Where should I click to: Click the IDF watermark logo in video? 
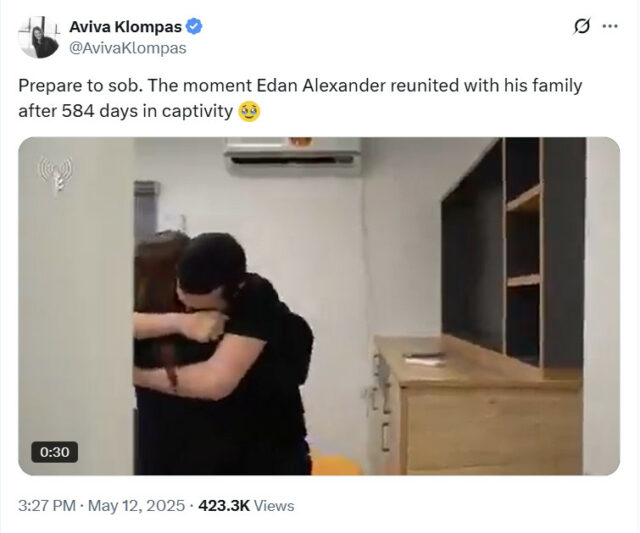[x=56, y=174]
